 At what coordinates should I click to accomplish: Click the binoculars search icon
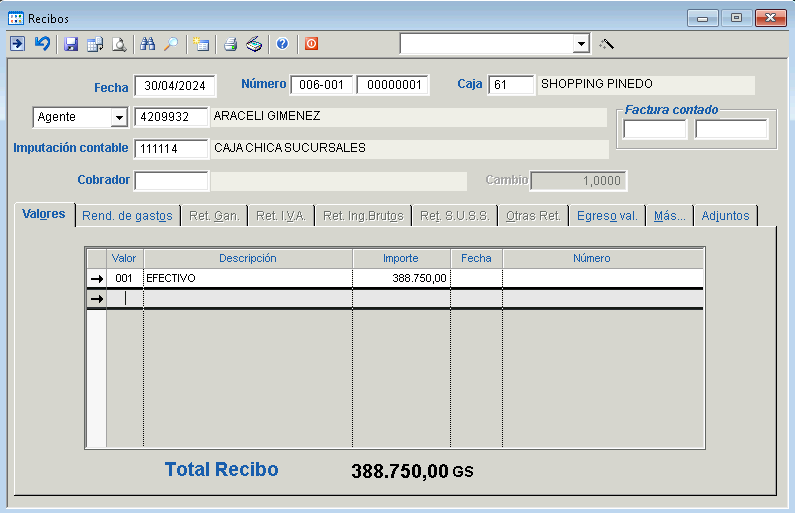tap(148, 44)
